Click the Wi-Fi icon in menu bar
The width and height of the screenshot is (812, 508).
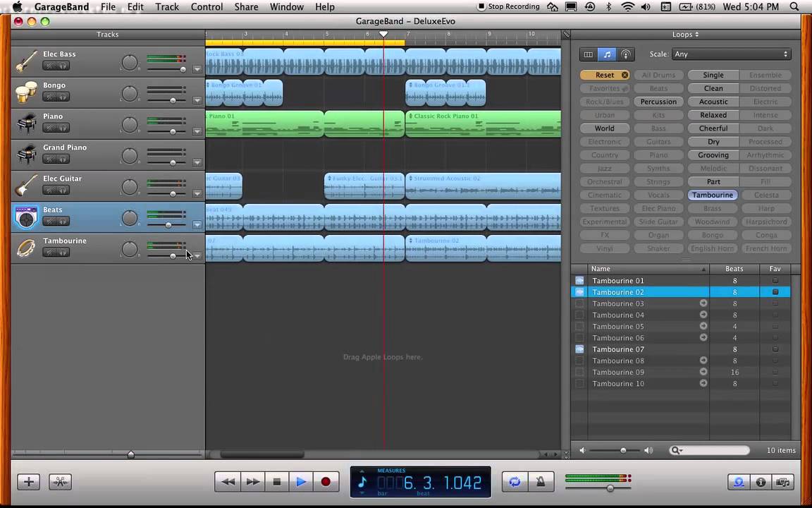coord(627,7)
